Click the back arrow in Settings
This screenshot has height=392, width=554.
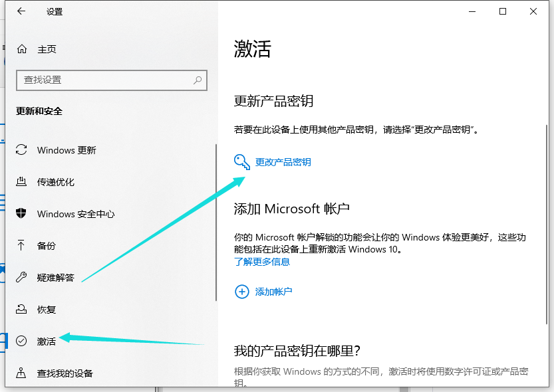tap(21, 11)
